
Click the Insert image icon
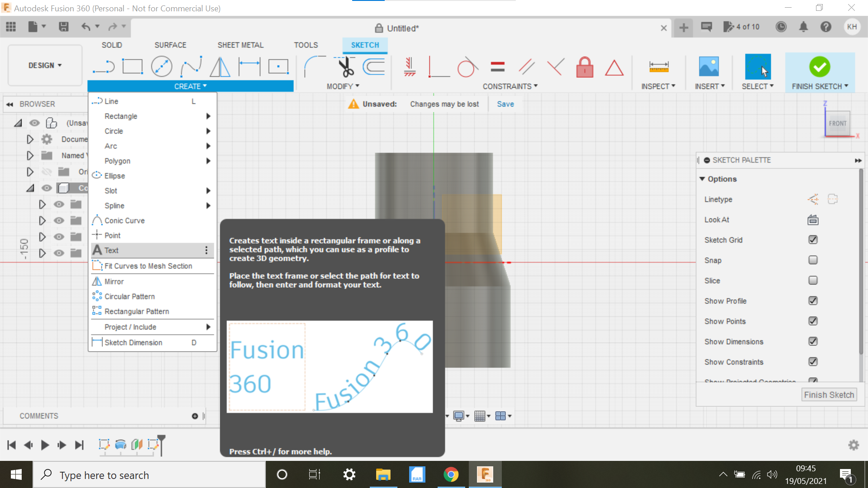pyautogui.click(x=708, y=67)
